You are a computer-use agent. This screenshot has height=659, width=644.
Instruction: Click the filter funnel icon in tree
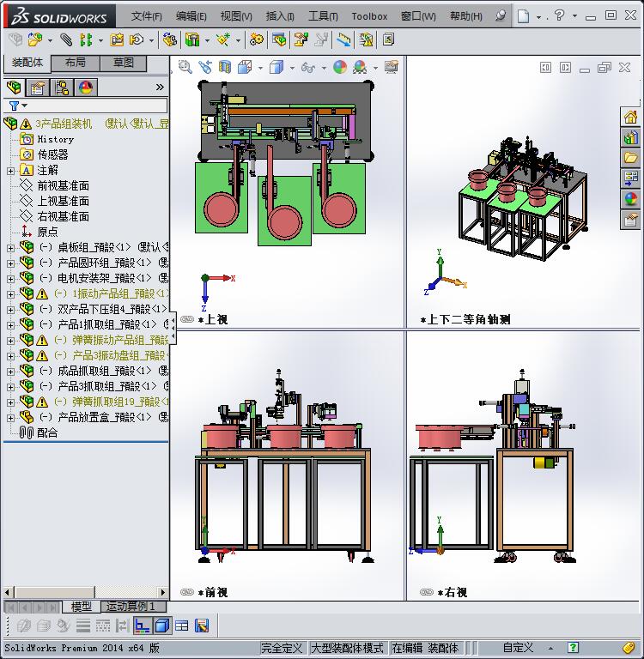tap(14, 106)
